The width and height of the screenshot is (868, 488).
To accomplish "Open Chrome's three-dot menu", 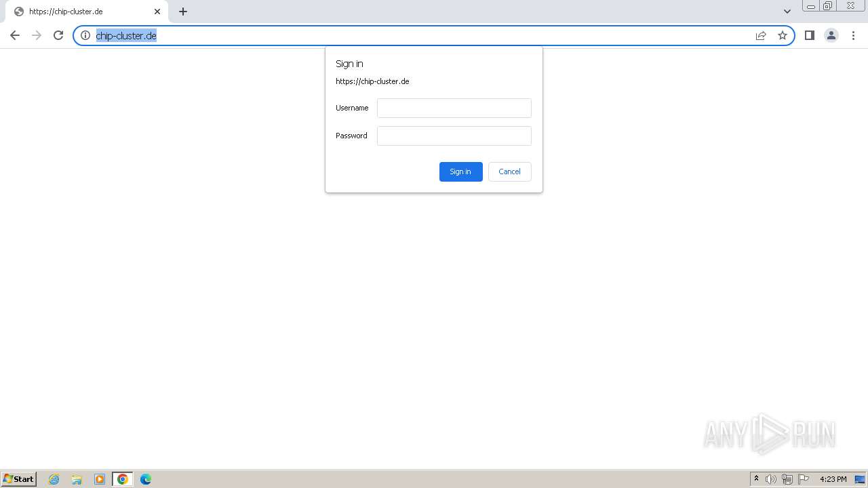I will pos(853,35).
